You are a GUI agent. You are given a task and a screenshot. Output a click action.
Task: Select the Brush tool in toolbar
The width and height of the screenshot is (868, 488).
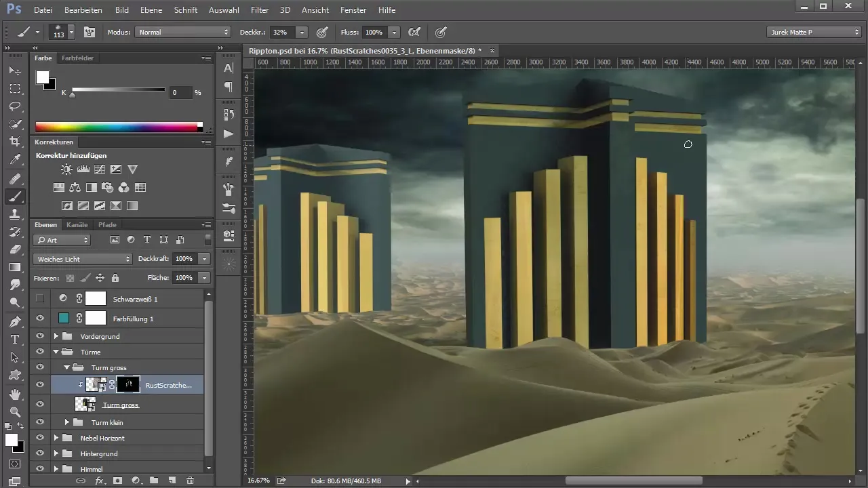(15, 197)
